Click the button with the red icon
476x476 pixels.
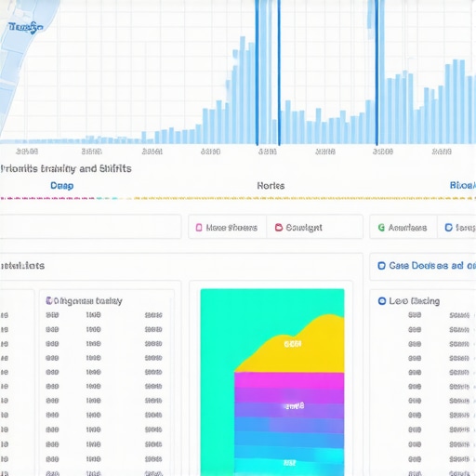pos(314,228)
